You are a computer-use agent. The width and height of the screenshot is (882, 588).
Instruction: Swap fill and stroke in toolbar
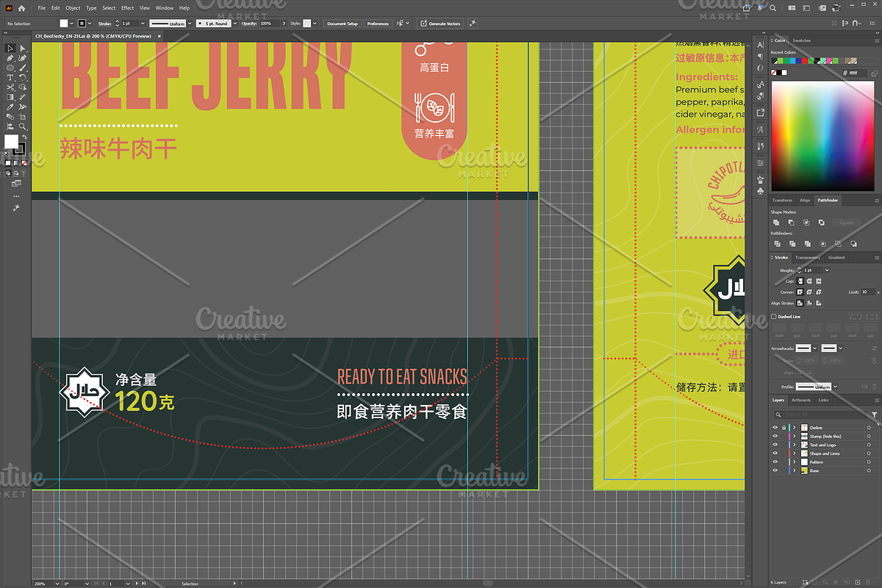click(x=24, y=137)
